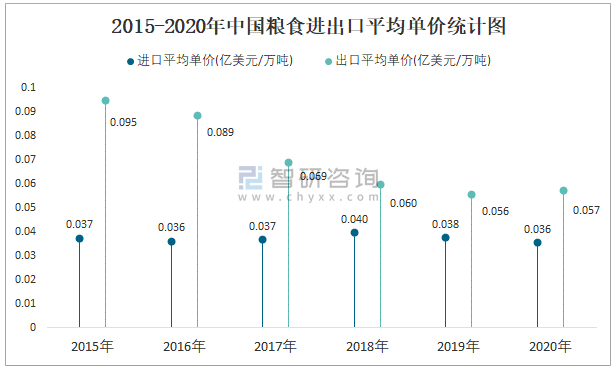Click the 智研咨询 watermark logo icon
The width and height of the screenshot is (616, 370).
pos(251,178)
